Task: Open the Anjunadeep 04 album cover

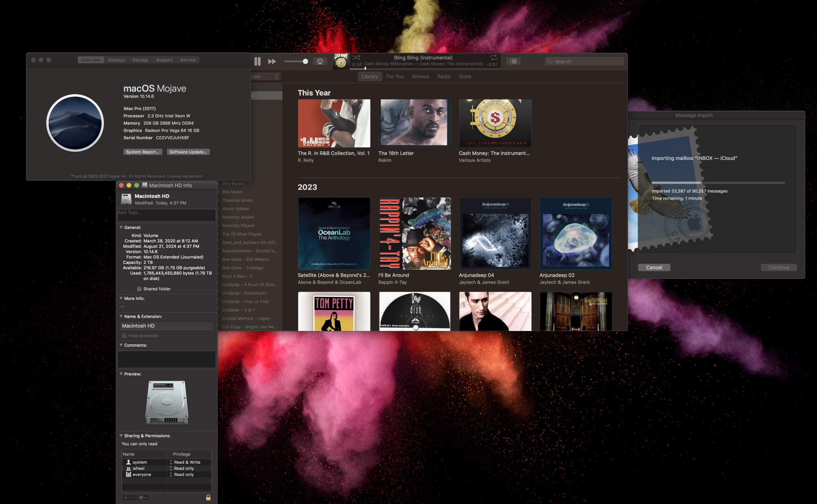Action: point(495,233)
